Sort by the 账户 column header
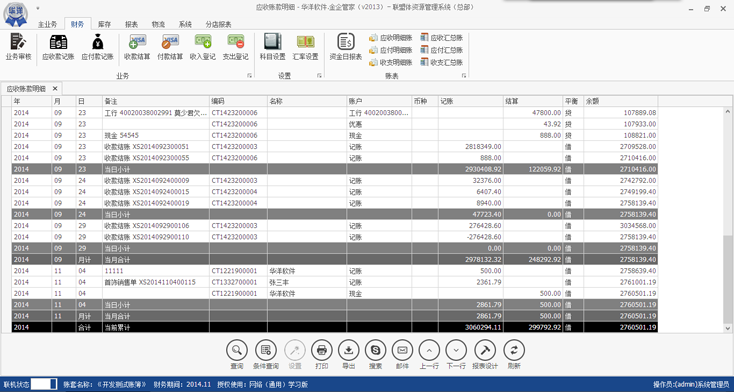 coord(379,101)
